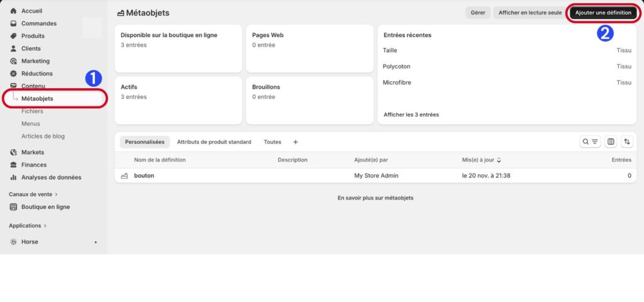Sort by Mis(e) à jour column

click(x=481, y=160)
